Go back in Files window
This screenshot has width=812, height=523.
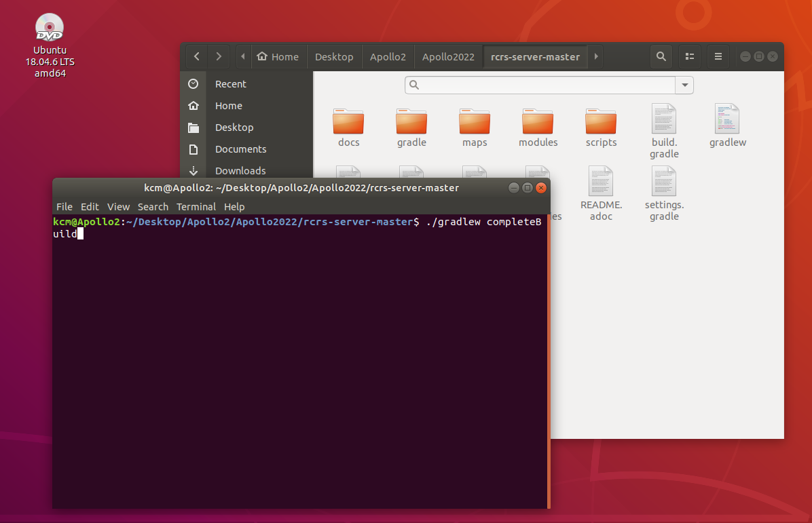197,56
